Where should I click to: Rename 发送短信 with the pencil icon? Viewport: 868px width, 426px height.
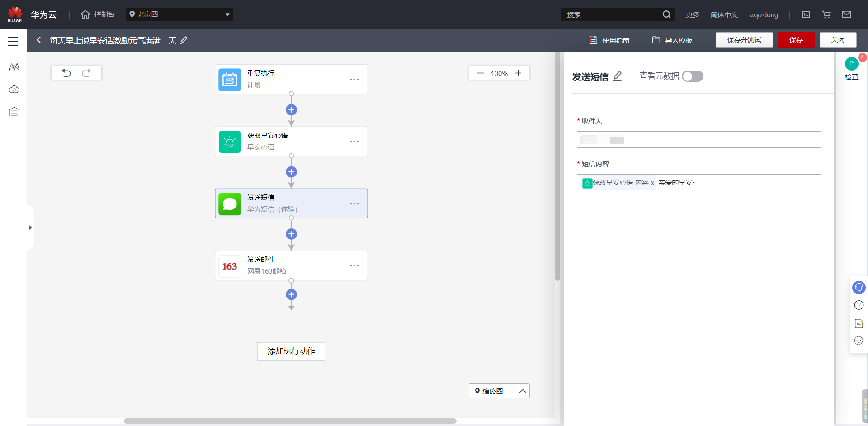(x=618, y=76)
